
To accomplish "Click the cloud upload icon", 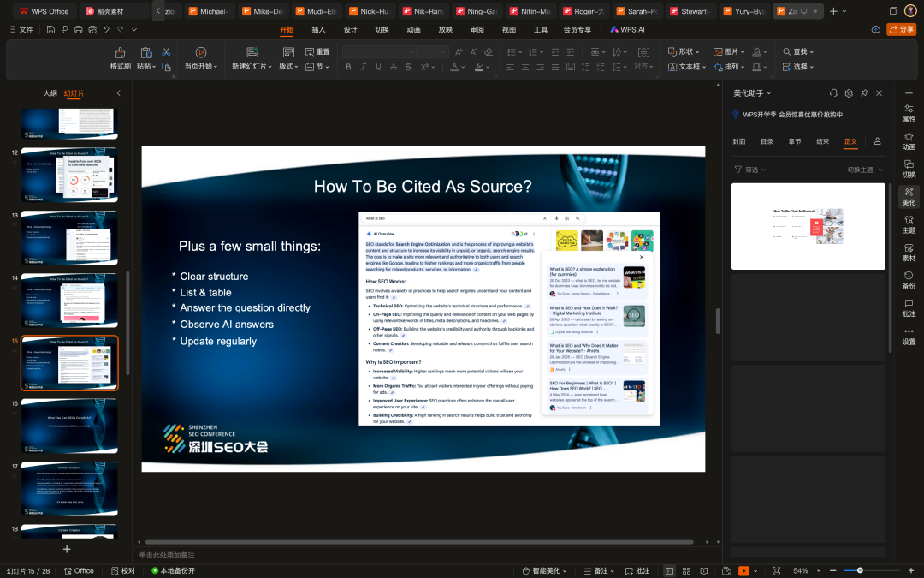I will pyautogui.click(x=876, y=29).
